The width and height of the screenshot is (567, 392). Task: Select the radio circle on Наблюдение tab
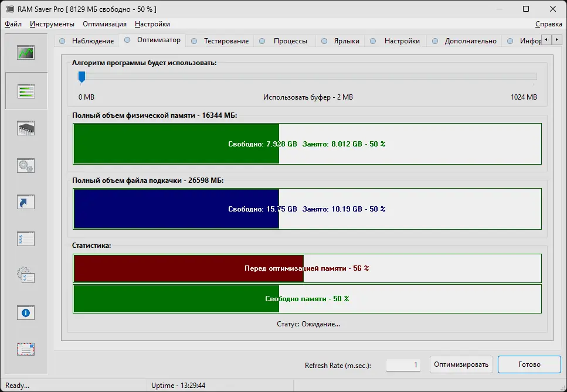click(62, 41)
